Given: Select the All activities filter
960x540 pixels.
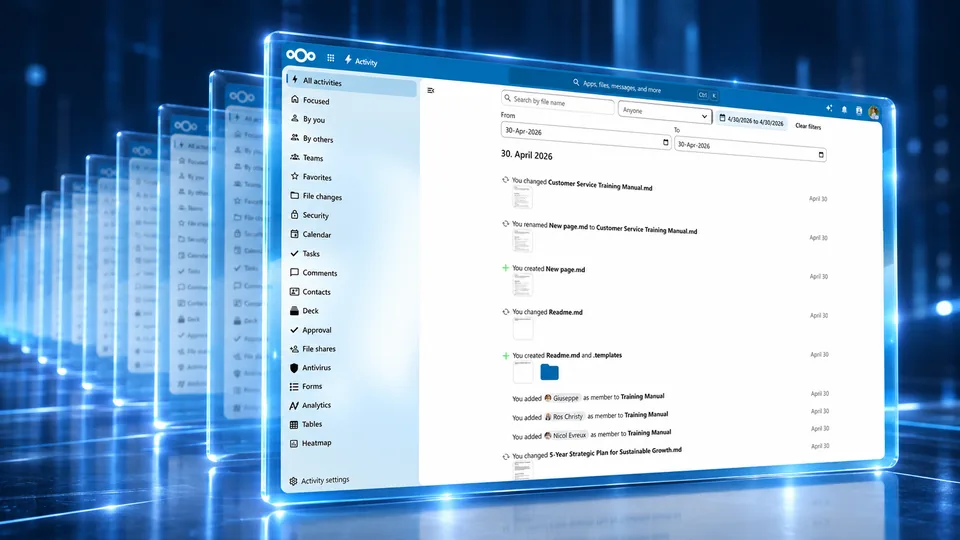Looking at the screenshot, I should [x=351, y=82].
